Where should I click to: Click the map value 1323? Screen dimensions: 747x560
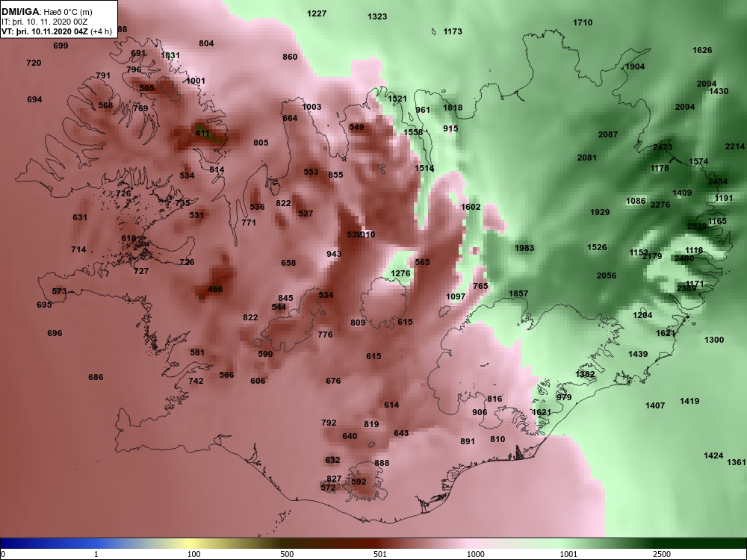377,16
